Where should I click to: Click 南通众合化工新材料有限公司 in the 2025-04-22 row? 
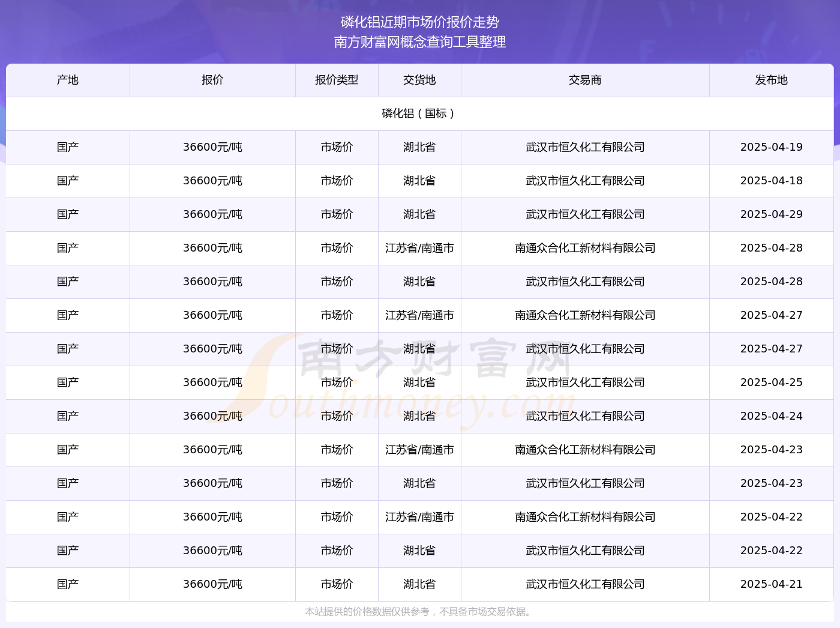(585, 517)
